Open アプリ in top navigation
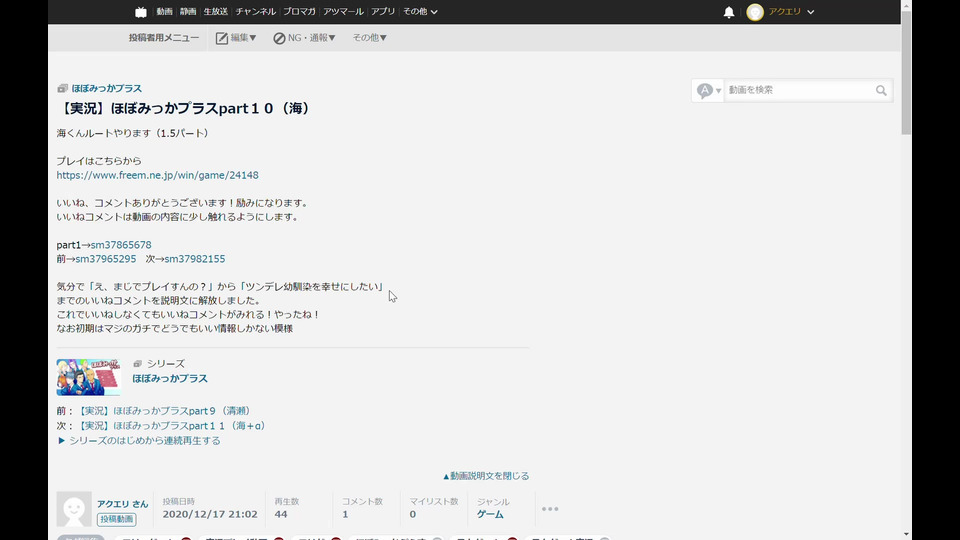 383,12
